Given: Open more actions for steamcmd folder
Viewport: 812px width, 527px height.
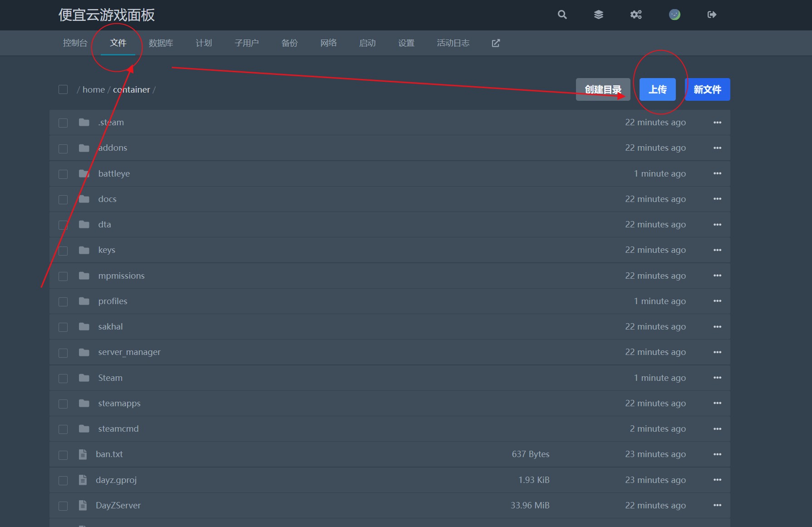Looking at the screenshot, I should (717, 429).
